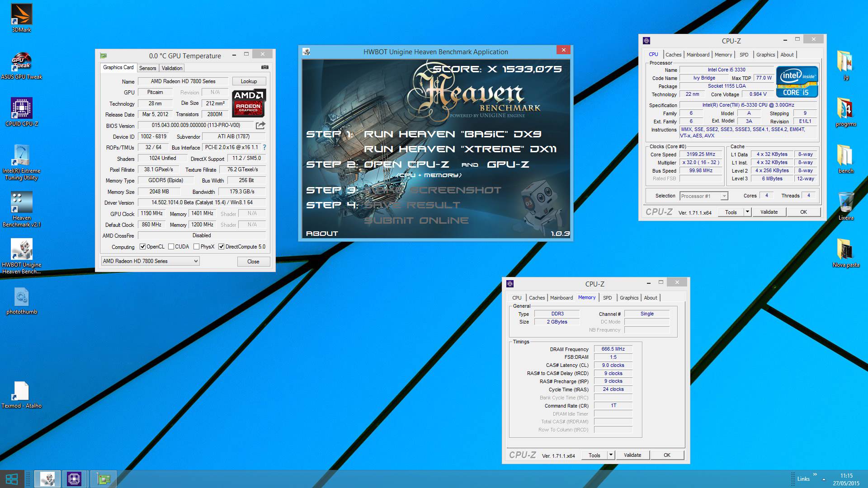Open the progrms folder on desktop
Viewport: 868px width, 488px height.
845,112
